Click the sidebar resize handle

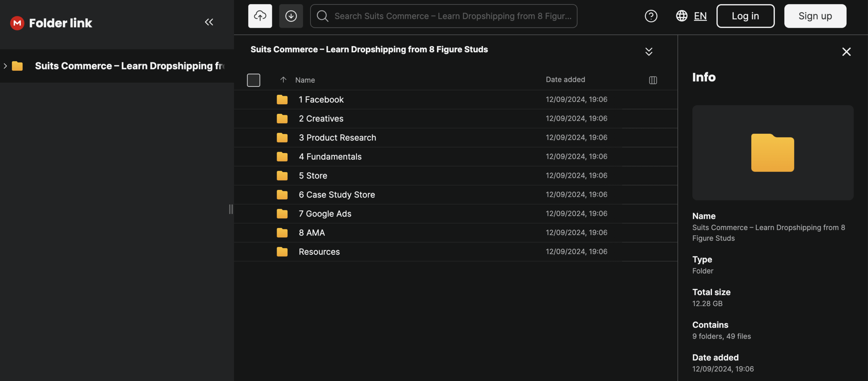pyautogui.click(x=231, y=209)
